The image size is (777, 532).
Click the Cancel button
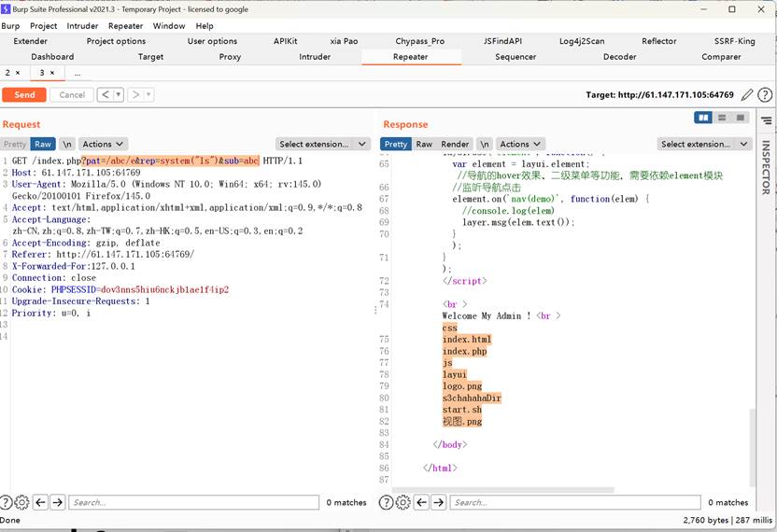[72, 94]
